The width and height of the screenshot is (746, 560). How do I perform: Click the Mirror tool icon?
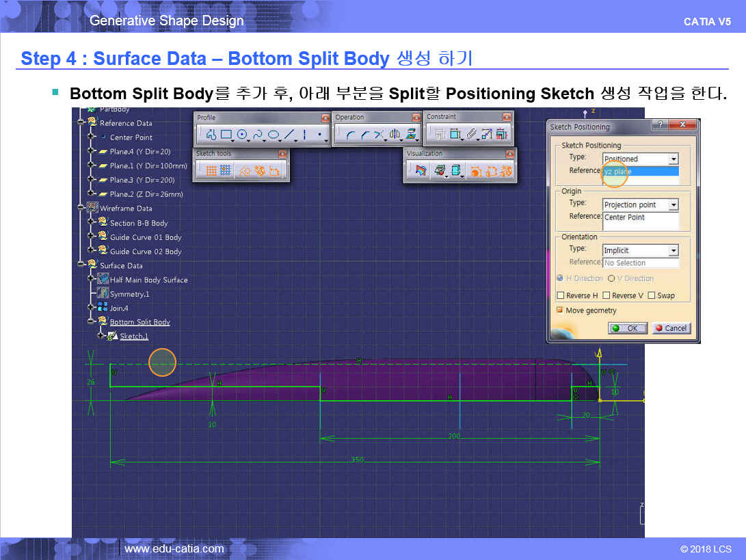tap(395, 135)
